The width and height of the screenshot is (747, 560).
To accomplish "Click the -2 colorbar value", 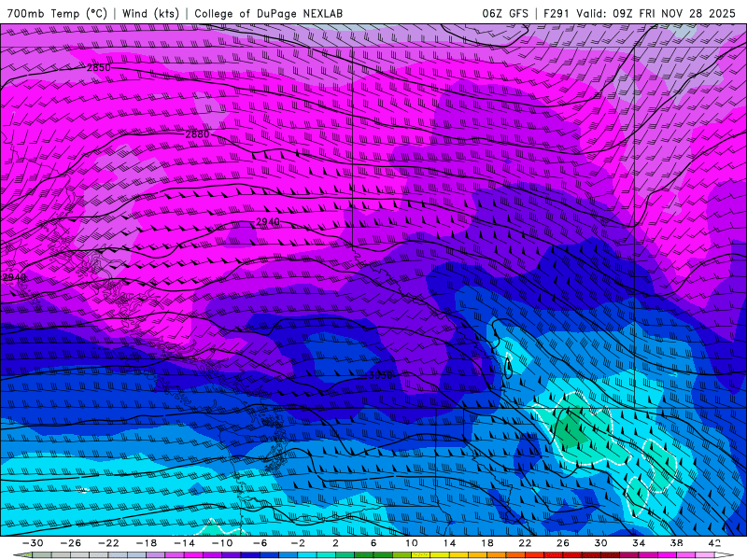I will pyautogui.click(x=298, y=543).
